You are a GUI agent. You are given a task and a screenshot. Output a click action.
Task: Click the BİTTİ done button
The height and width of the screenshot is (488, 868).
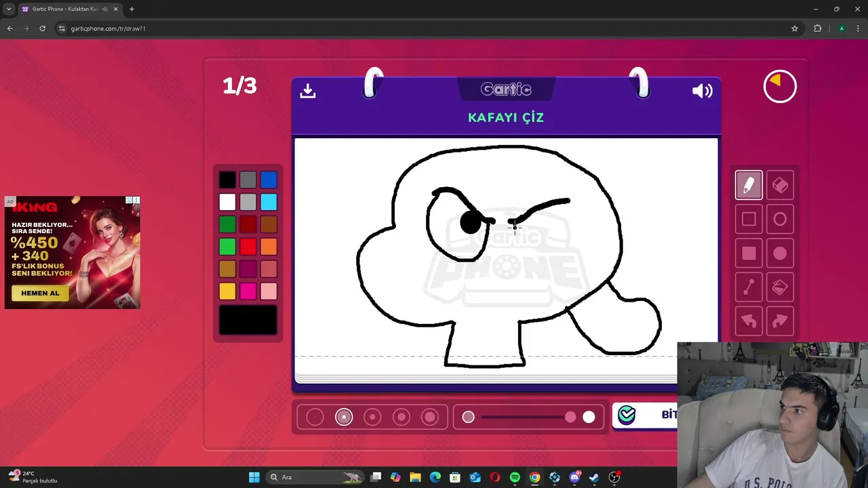[x=645, y=415]
